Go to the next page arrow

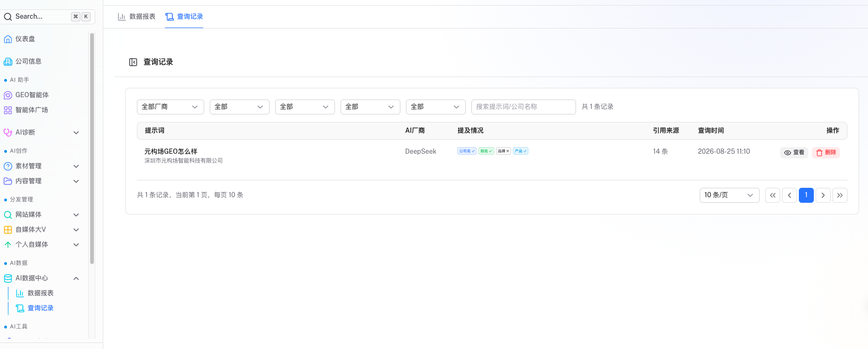tap(823, 195)
